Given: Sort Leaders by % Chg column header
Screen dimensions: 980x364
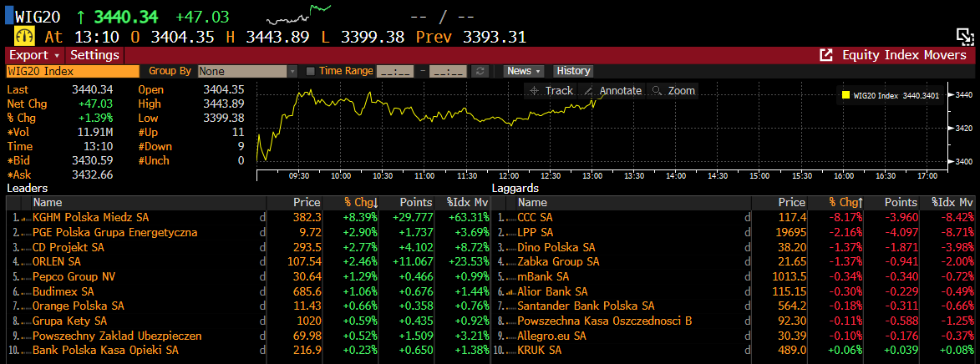Looking at the screenshot, I should click(x=351, y=202).
